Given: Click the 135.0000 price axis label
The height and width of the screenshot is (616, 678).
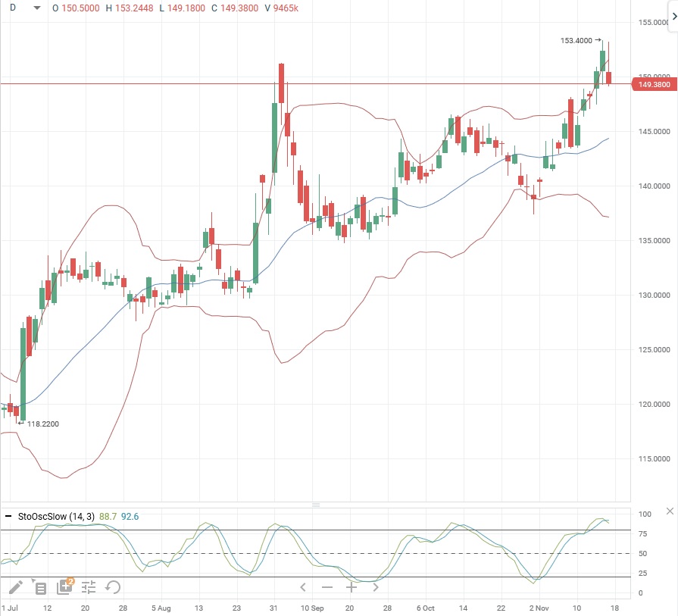Looking at the screenshot, I should click(655, 240).
